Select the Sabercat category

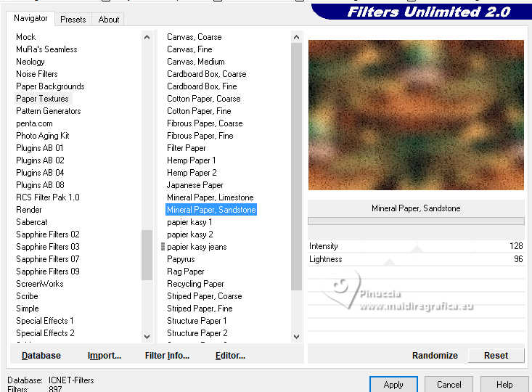pos(31,222)
